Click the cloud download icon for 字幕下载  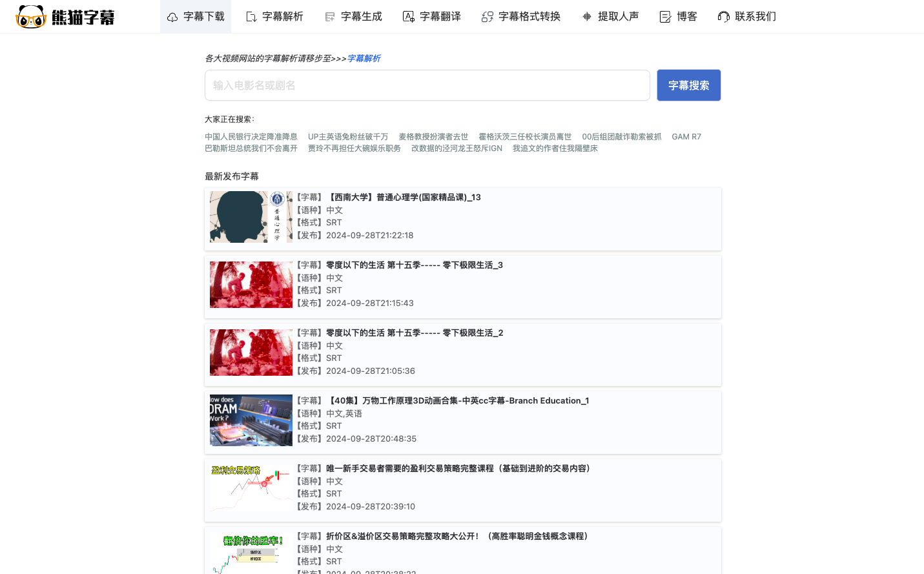tap(172, 17)
